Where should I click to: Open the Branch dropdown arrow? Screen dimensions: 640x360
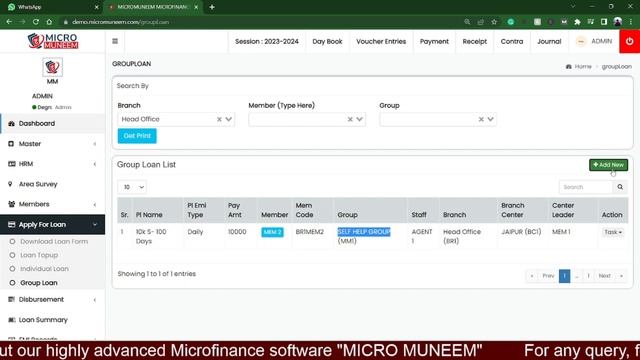point(229,119)
